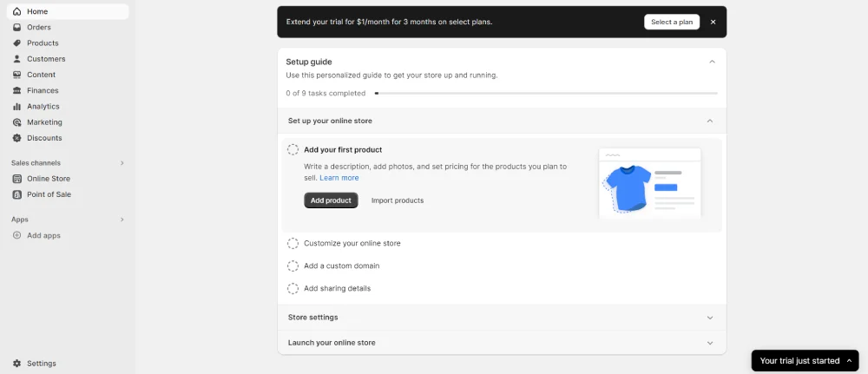The image size is (868, 374).
Task: Click the setup tasks progress bar
Action: (x=546, y=93)
